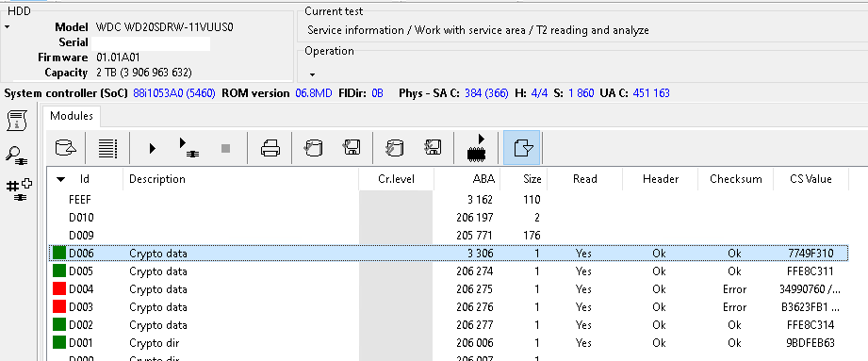Click Error checksum cell of D004
868x361 pixels.
[734, 289]
